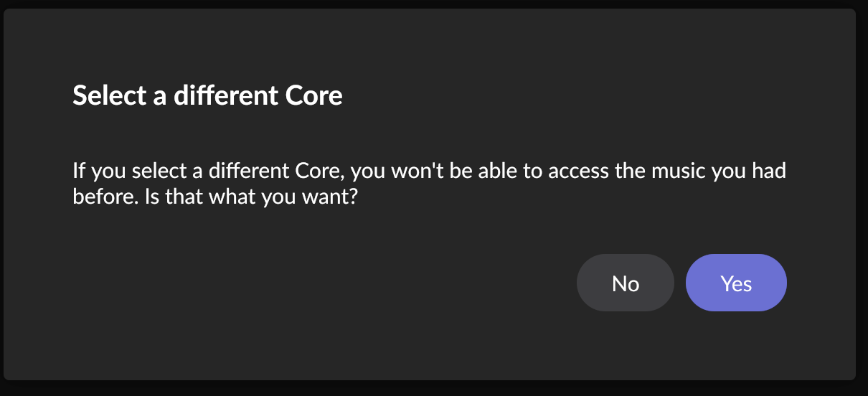Accept losing access to previous music
The width and height of the screenshot is (868, 396).
(736, 283)
